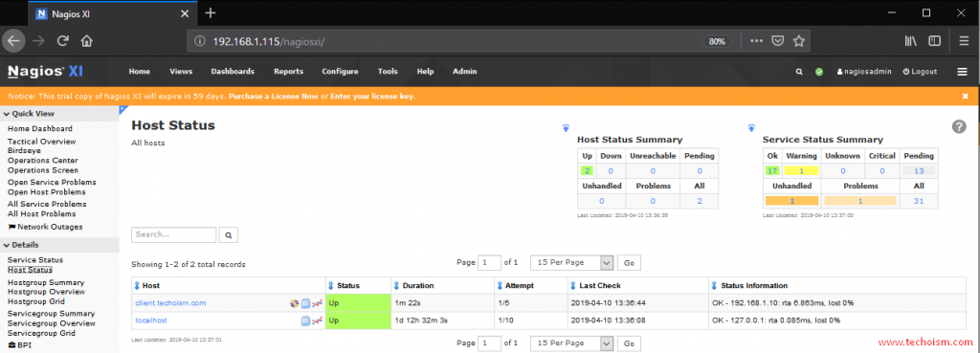Click the host search magnifier button
980x353 pixels.
click(x=229, y=235)
